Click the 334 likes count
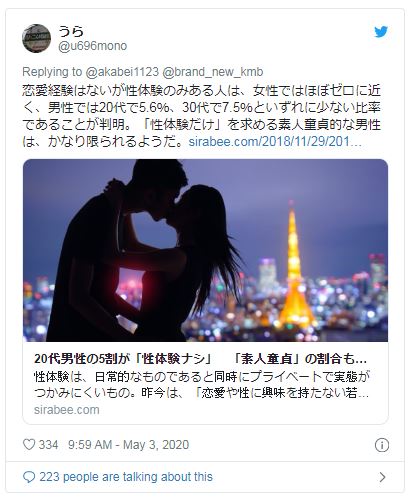Image resolution: width=412 pixels, height=500 pixels. point(48,445)
